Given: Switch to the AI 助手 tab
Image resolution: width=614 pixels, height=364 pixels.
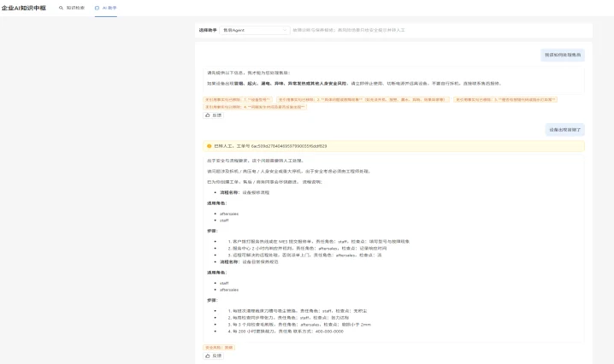Looking at the screenshot, I should coord(106,8).
